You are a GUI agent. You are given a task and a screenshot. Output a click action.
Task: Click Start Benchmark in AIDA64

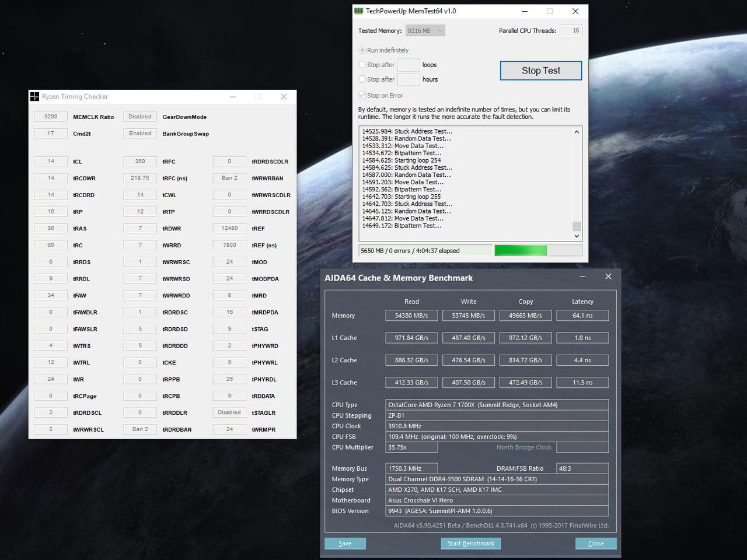(470, 543)
